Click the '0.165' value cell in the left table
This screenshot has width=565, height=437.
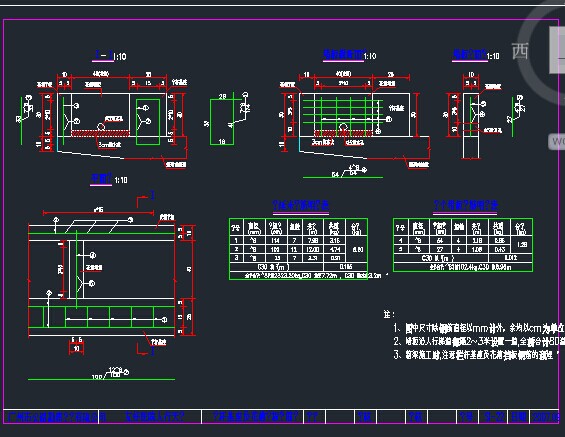(346, 267)
